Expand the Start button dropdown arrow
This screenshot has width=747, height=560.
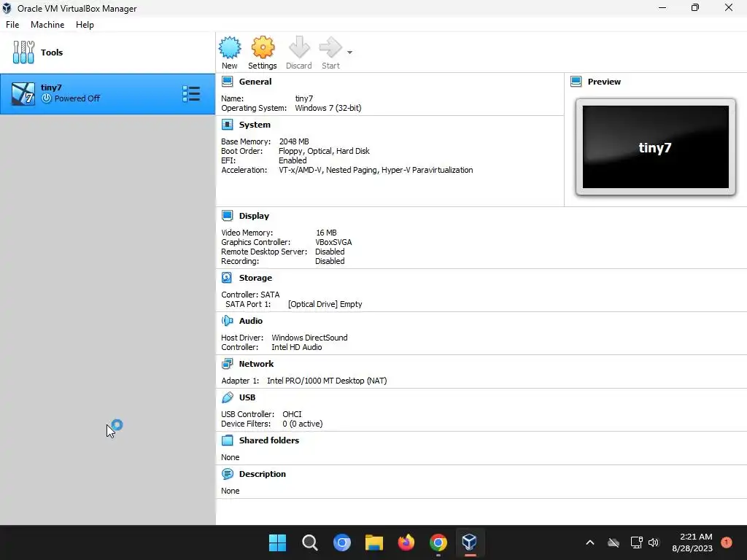coord(349,52)
